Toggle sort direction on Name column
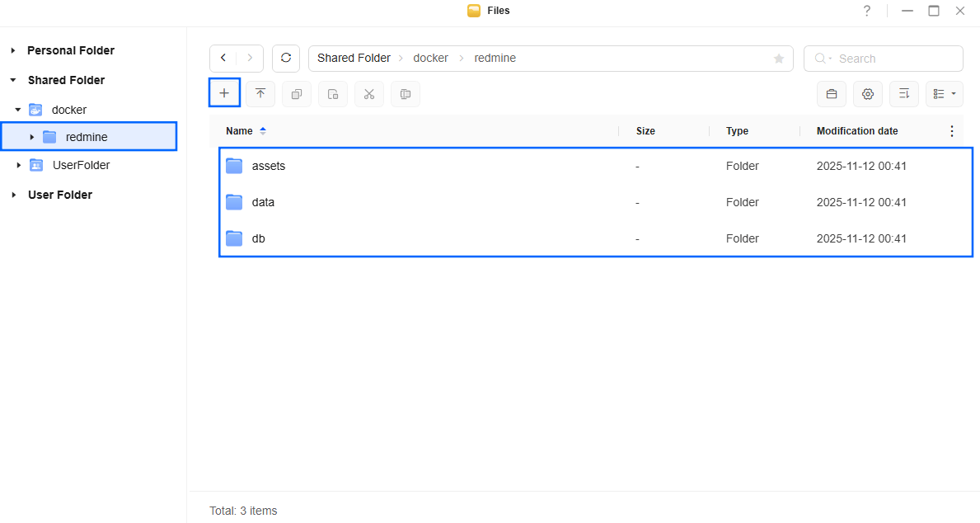The height and width of the screenshot is (523, 980). [263, 130]
